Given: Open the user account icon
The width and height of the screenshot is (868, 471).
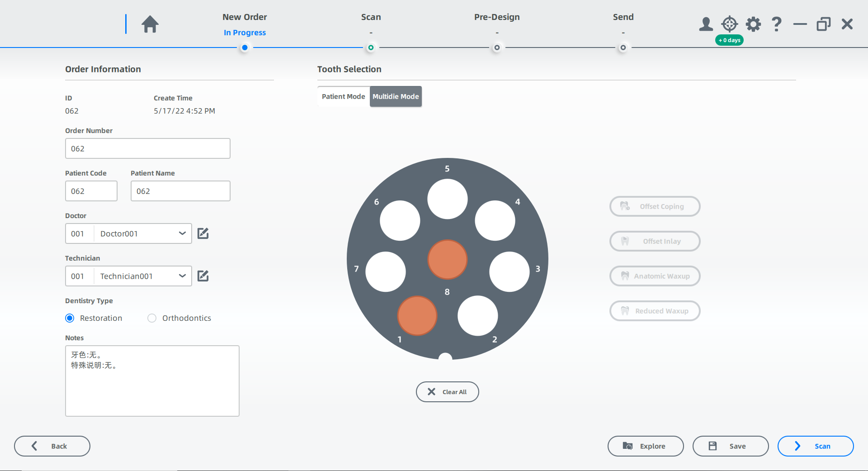Looking at the screenshot, I should pyautogui.click(x=706, y=24).
